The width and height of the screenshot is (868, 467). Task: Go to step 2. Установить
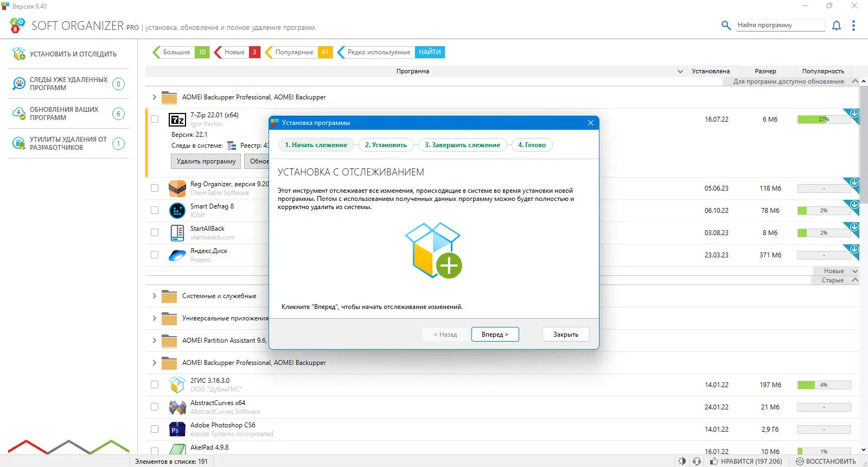coord(386,145)
